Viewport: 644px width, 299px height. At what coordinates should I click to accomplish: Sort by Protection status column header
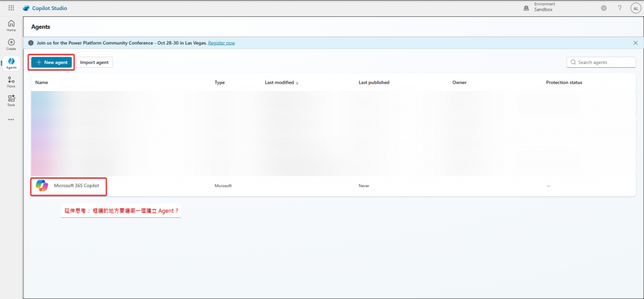(564, 82)
